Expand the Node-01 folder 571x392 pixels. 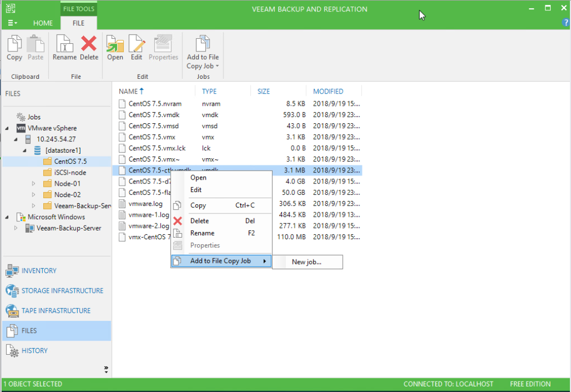click(x=33, y=183)
